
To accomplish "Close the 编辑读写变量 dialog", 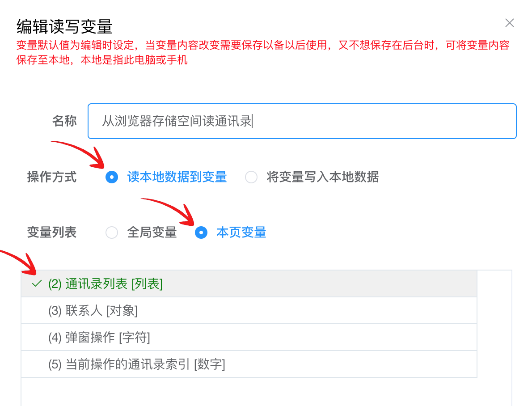I will (x=509, y=23).
